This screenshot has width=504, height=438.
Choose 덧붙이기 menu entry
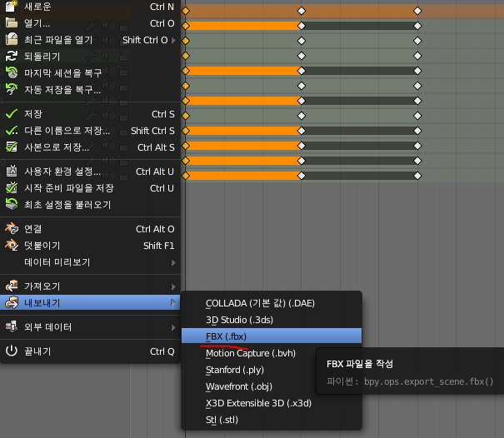(90, 246)
